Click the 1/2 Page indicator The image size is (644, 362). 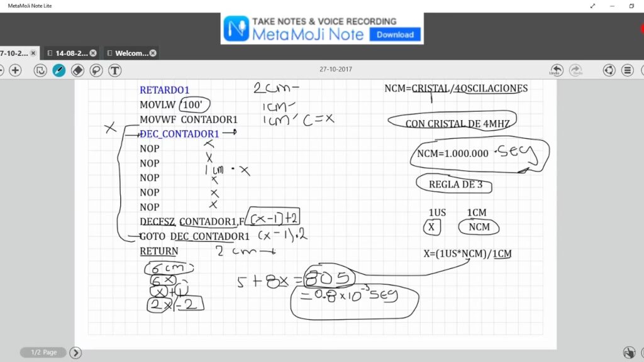point(43,353)
